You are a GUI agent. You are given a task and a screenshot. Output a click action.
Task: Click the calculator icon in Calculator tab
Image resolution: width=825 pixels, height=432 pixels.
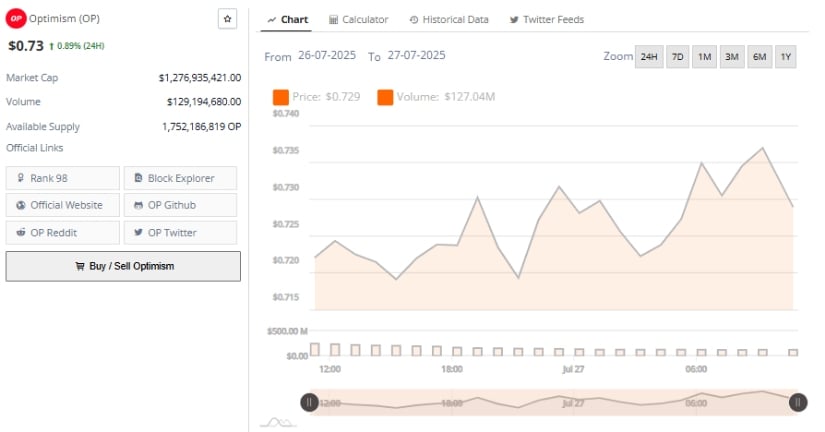333,20
